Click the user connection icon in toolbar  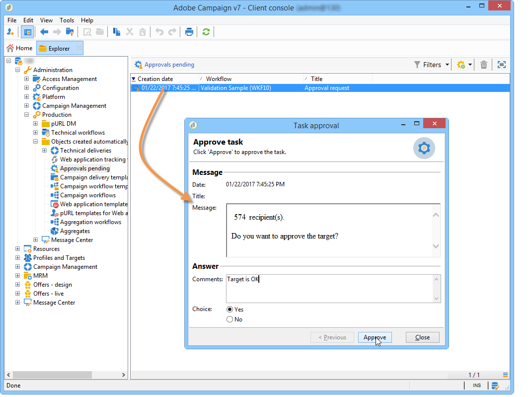coord(10,32)
